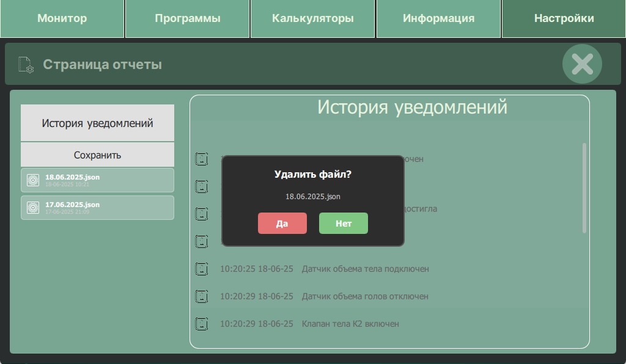Click icon beside Датчик объема тела подключен
626x364 pixels.
coord(202,269)
